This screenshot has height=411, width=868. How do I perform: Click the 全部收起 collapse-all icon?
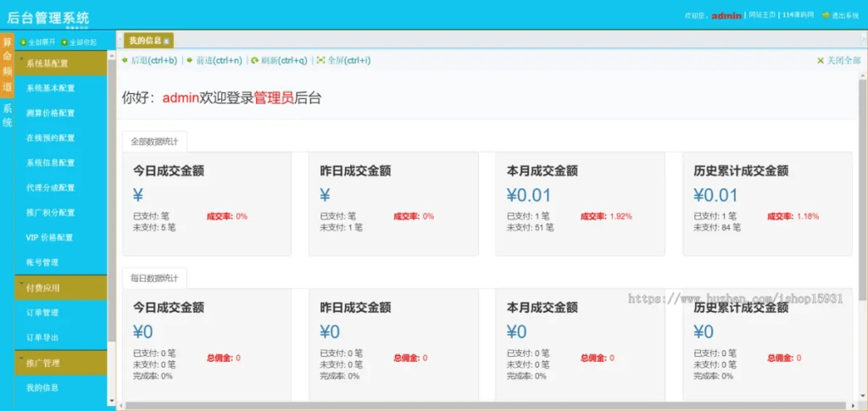64,42
